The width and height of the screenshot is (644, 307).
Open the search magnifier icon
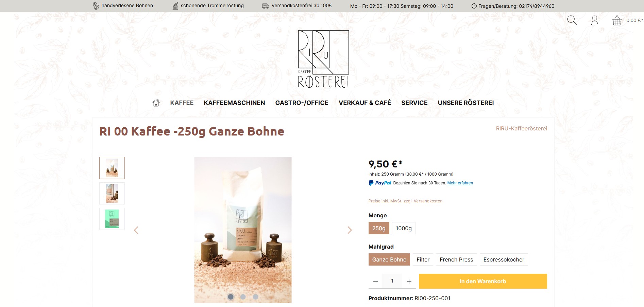(572, 20)
